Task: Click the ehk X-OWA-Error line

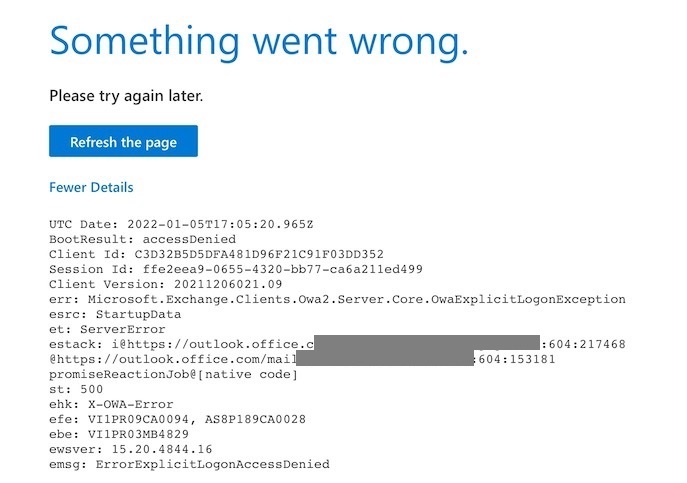Action: click(111, 404)
